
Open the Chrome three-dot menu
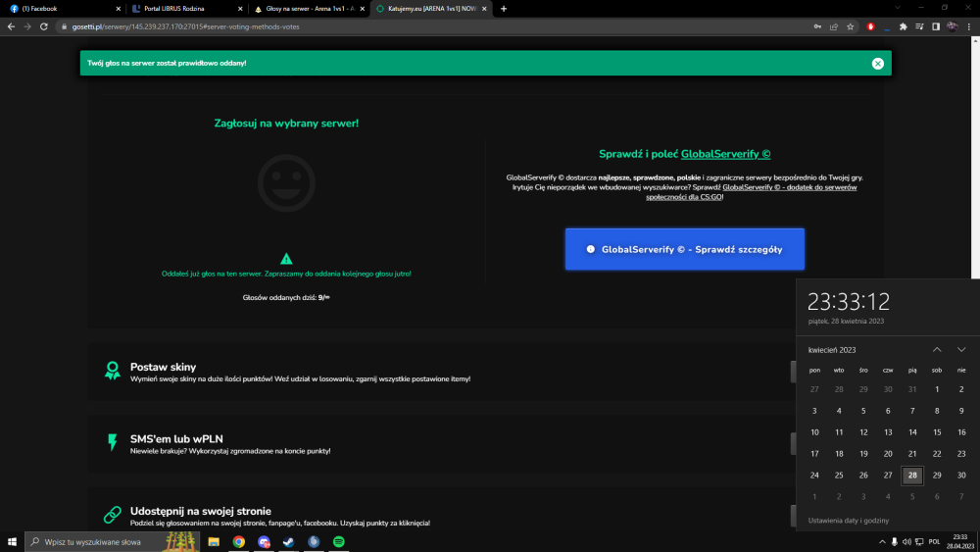(969, 26)
